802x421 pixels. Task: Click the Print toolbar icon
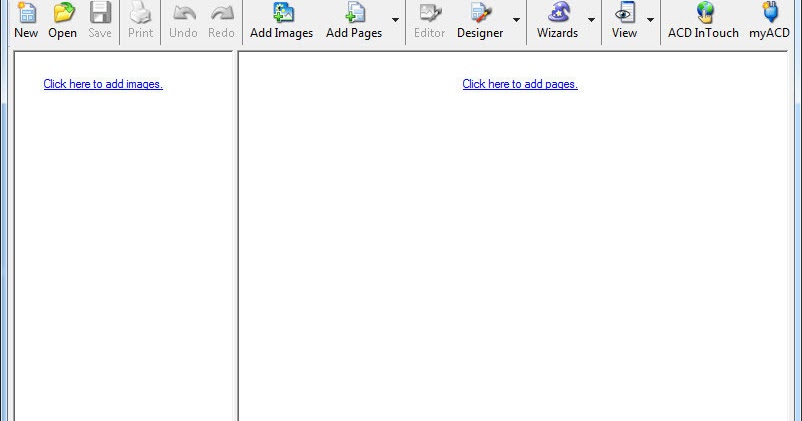tap(141, 12)
